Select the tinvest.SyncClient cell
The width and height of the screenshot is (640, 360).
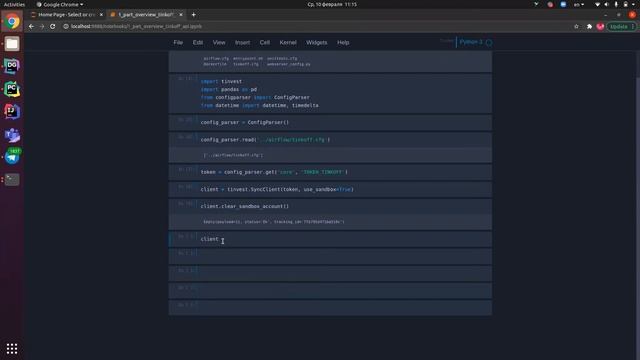point(330,189)
